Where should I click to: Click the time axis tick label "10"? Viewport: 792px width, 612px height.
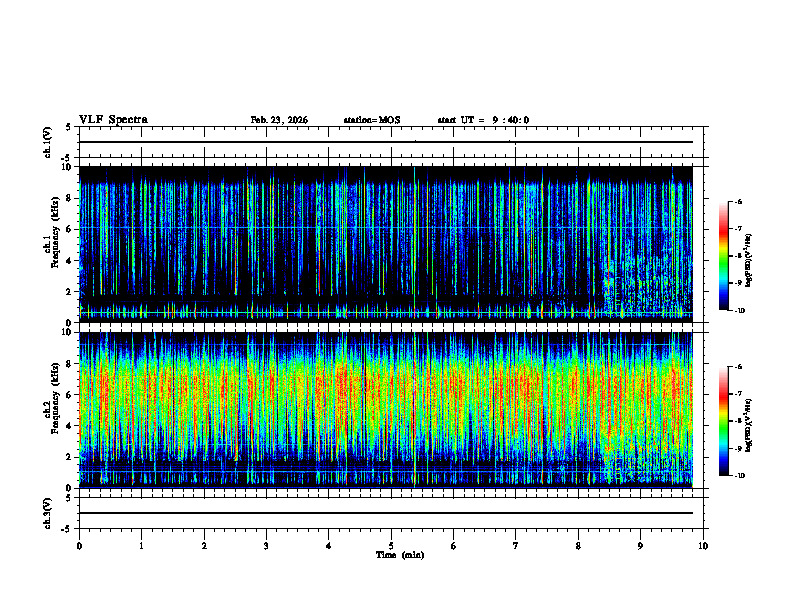click(x=703, y=546)
